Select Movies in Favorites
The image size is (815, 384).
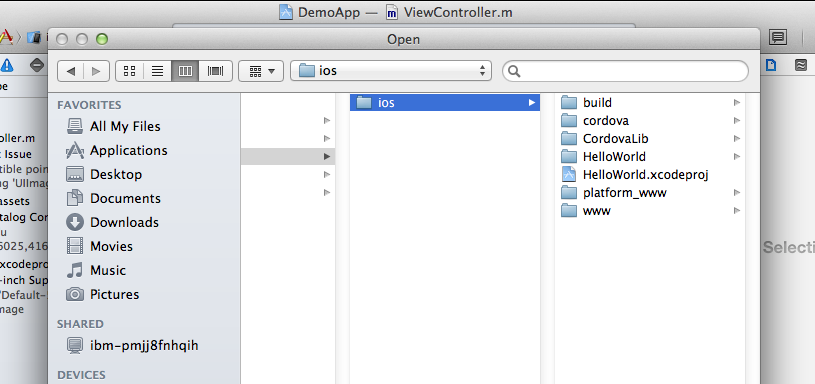click(111, 246)
